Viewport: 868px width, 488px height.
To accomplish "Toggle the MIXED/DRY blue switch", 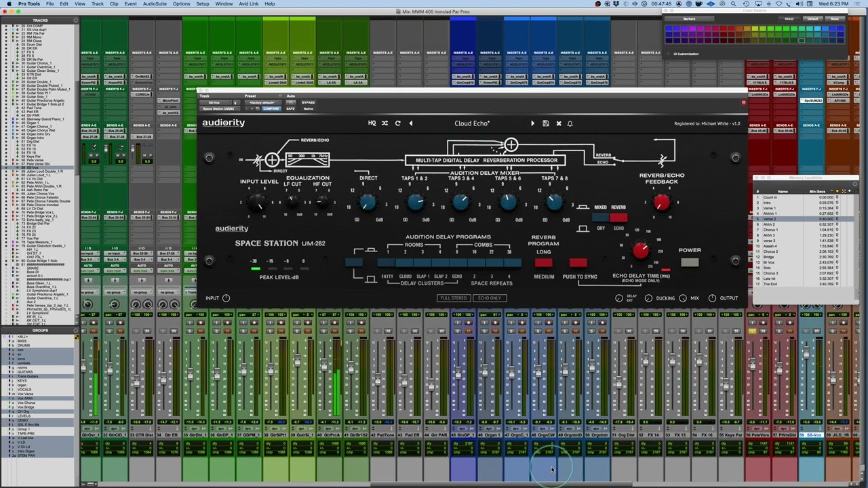I will coord(601,218).
